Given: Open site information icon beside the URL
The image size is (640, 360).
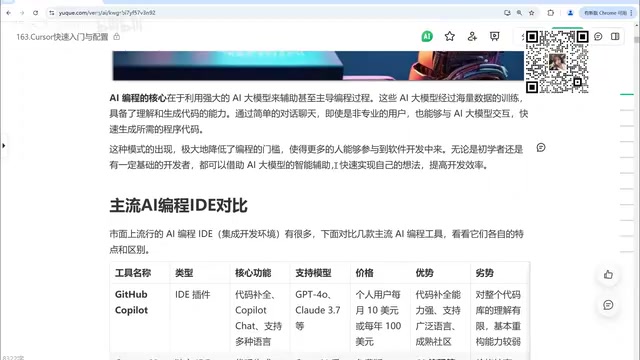Looking at the screenshot, I should [51, 13].
